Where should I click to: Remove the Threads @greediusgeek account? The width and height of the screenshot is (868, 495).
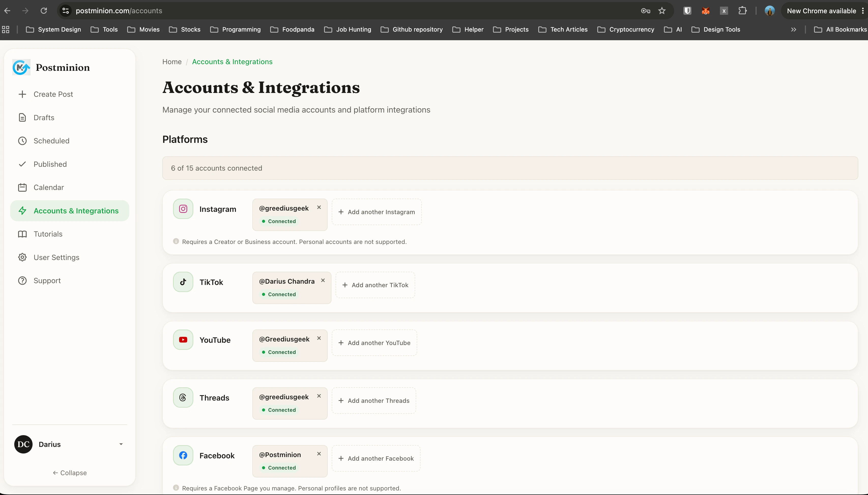[x=319, y=396]
